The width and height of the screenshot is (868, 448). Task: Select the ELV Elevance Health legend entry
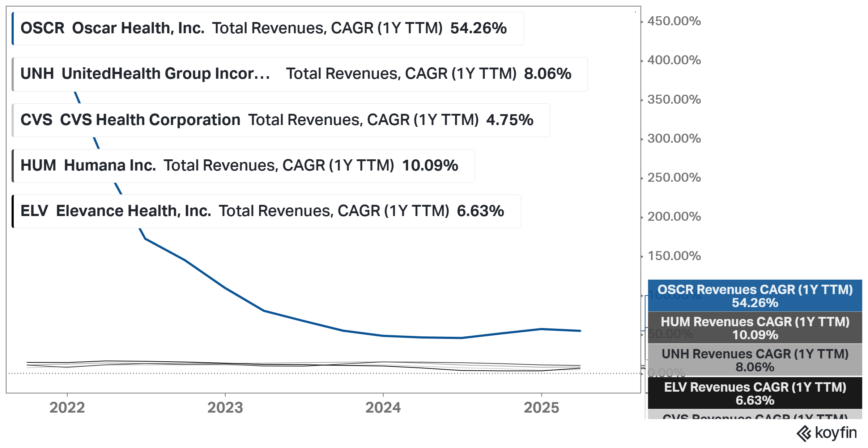click(267, 211)
